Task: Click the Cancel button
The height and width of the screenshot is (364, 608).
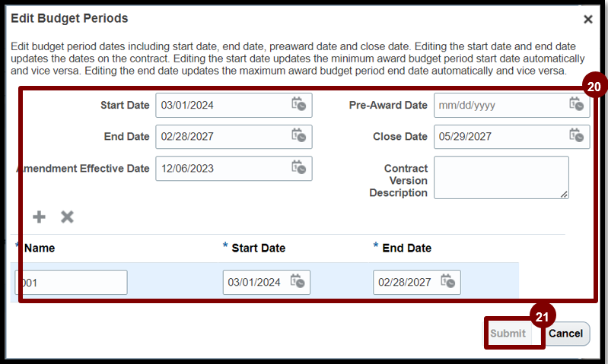Action: (x=566, y=334)
